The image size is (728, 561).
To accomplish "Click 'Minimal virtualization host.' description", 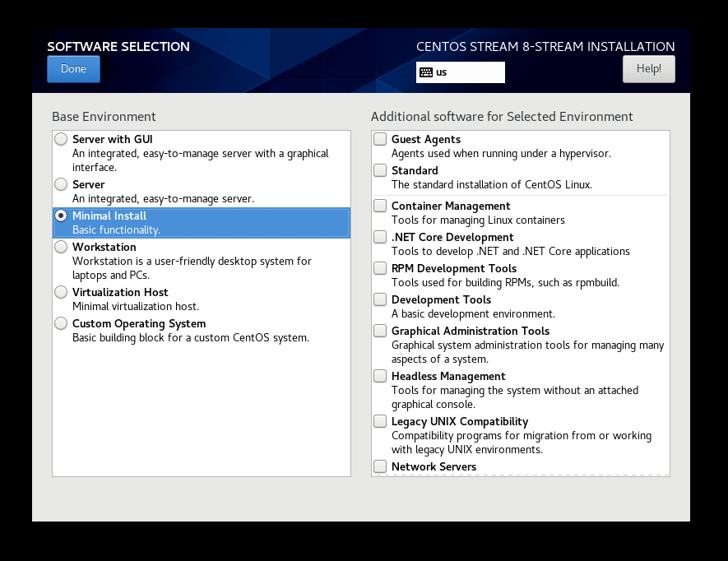I will [x=136, y=307].
